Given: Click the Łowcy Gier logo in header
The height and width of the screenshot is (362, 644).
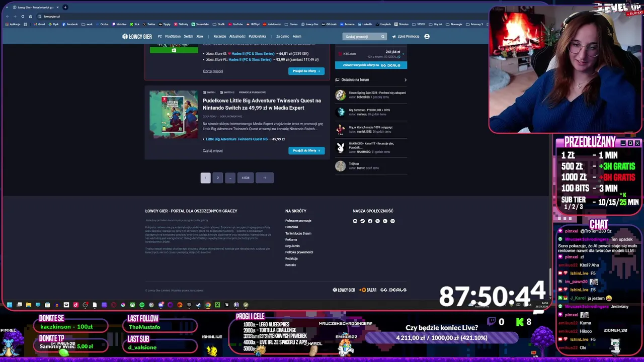Looking at the screenshot, I should (137, 36).
